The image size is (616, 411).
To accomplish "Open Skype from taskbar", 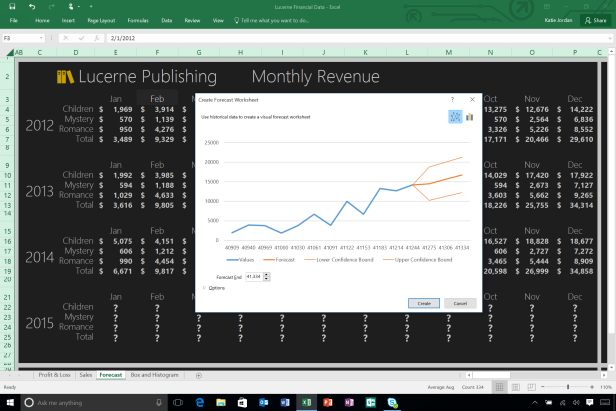I will coord(392,402).
